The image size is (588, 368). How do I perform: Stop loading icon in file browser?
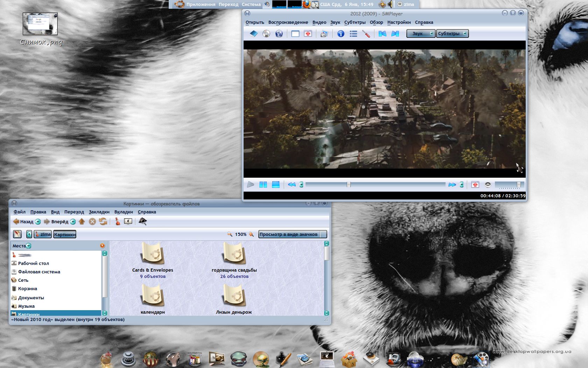(92, 222)
